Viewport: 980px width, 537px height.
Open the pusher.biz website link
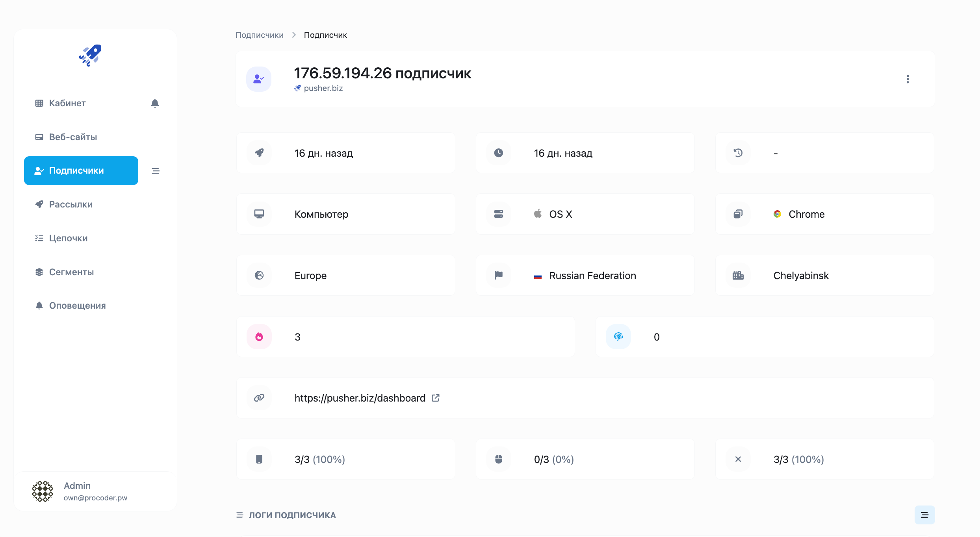pos(323,88)
